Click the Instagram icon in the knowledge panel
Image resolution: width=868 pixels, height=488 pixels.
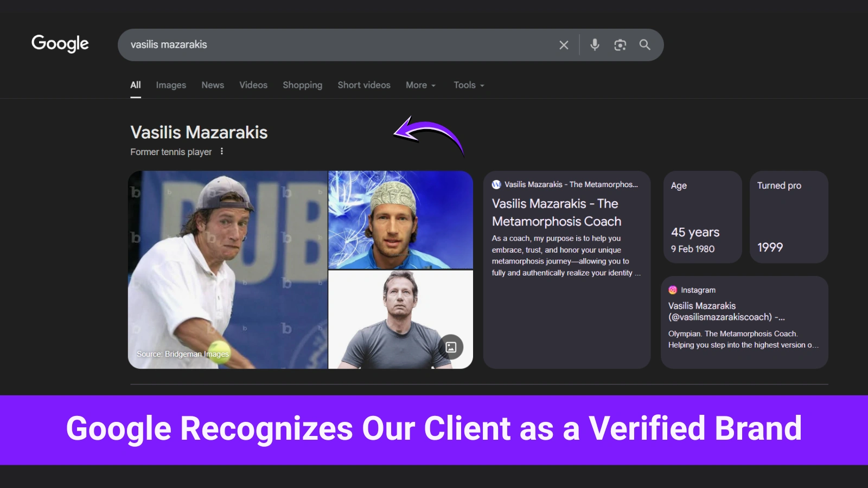(673, 290)
